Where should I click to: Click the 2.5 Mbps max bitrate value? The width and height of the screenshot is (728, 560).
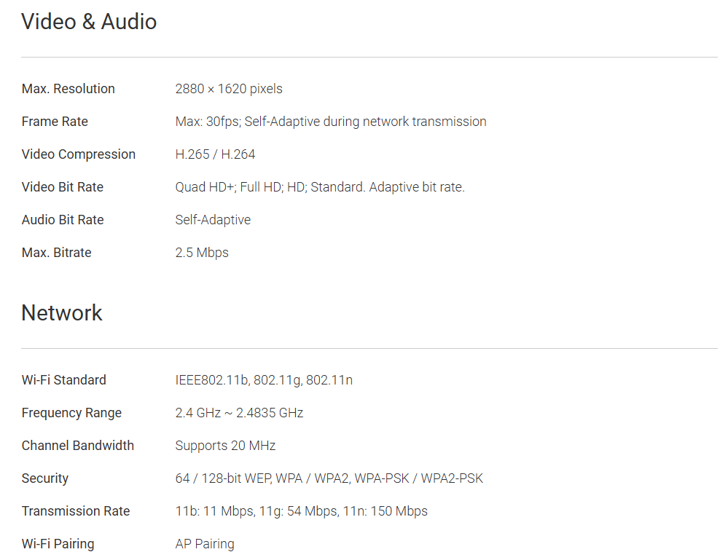tap(202, 253)
